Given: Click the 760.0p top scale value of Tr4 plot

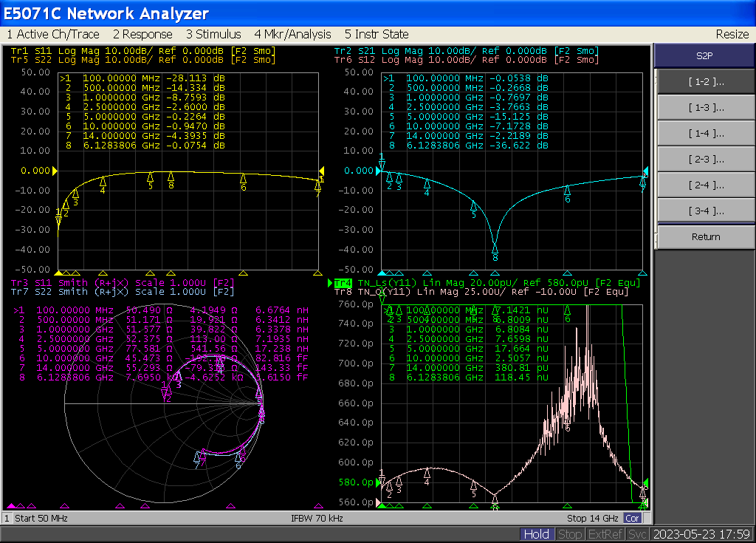Looking at the screenshot, I should pyautogui.click(x=356, y=304).
